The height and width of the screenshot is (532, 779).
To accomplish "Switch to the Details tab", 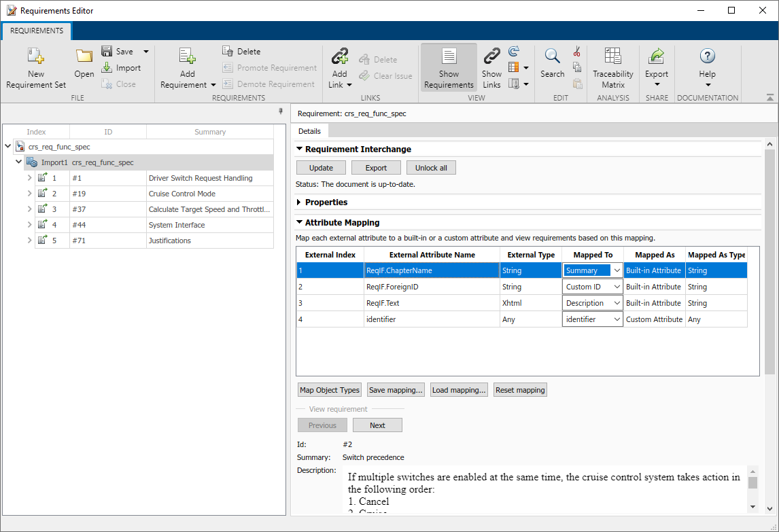I will point(310,130).
